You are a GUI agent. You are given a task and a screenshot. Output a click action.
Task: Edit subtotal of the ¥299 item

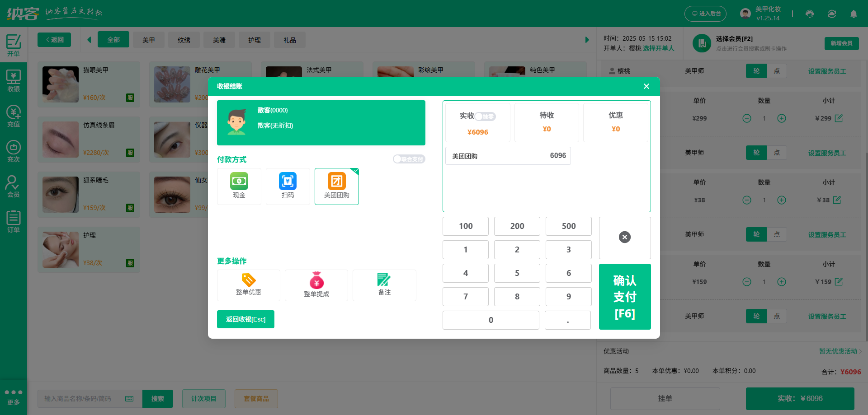(839, 118)
